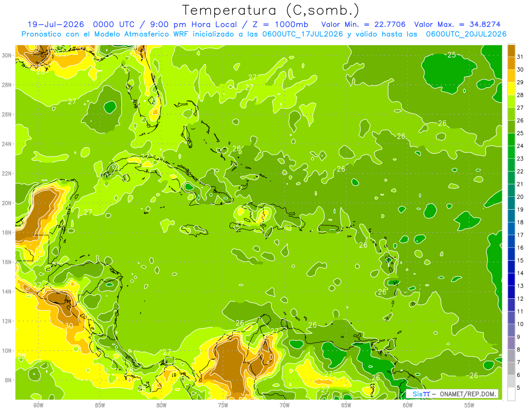532x411 pixels.
Task: Click the 24N latitude axis label
Action: [6, 144]
